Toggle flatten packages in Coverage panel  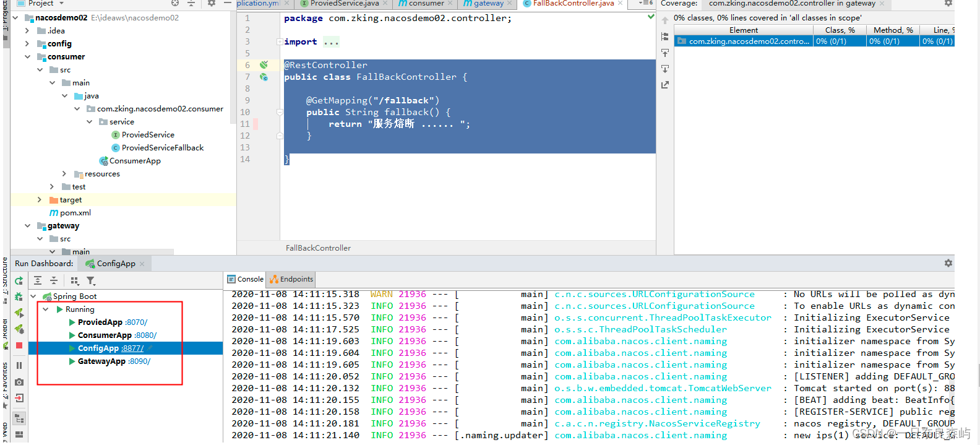(x=665, y=37)
